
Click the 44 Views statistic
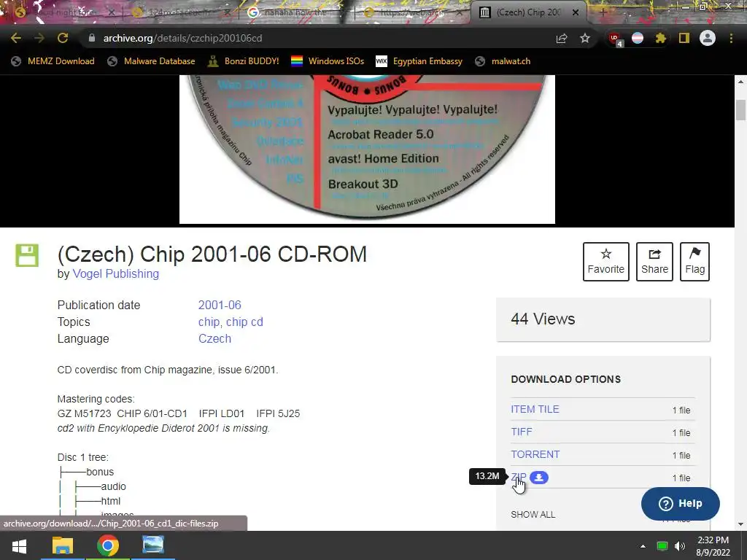click(543, 319)
